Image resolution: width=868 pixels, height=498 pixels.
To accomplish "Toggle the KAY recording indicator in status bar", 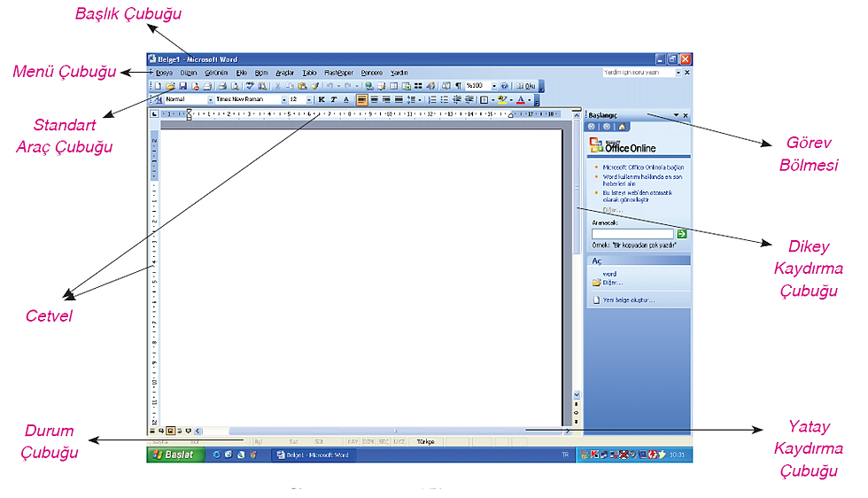I will tap(353, 441).
